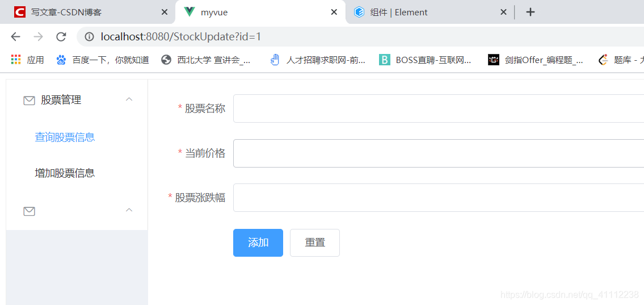Click the second envelope menu icon
Screen dimensions: 644x305
click(29, 211)
